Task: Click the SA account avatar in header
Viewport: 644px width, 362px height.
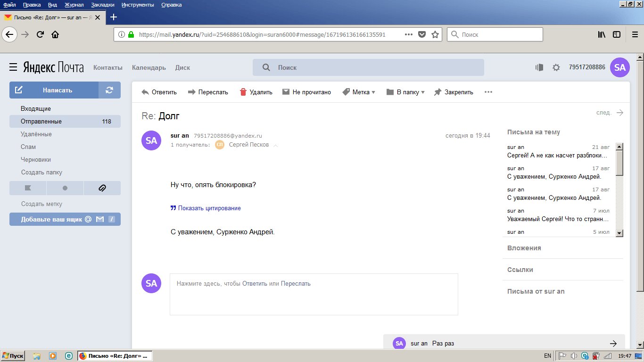Action: click(x=620, y=67)
